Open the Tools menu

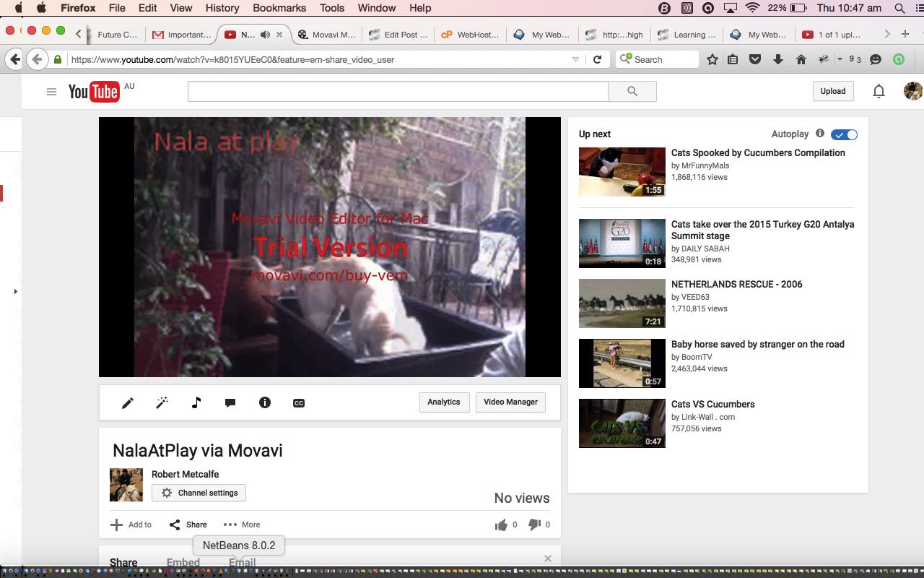tap(332, 8)
